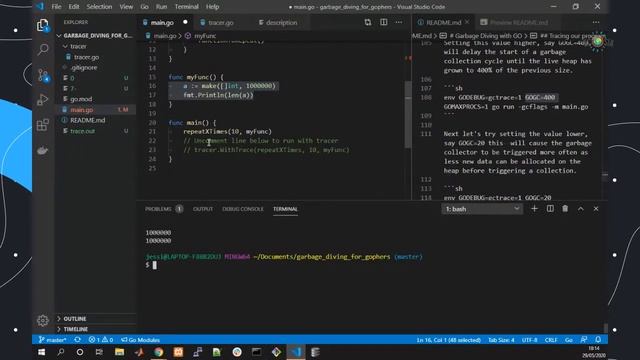Screen dimensions: 640x360
Task: Open the Source Control view
Action: [43, 75]
